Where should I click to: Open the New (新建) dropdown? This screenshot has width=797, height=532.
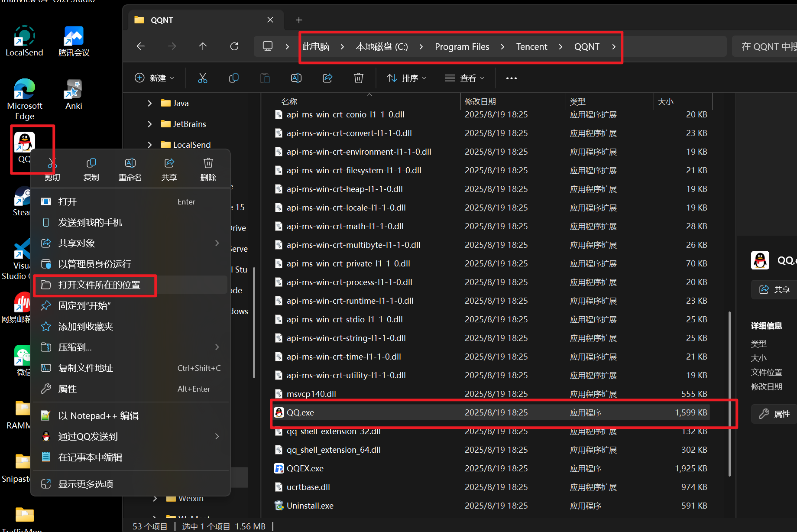click(155, 78)
